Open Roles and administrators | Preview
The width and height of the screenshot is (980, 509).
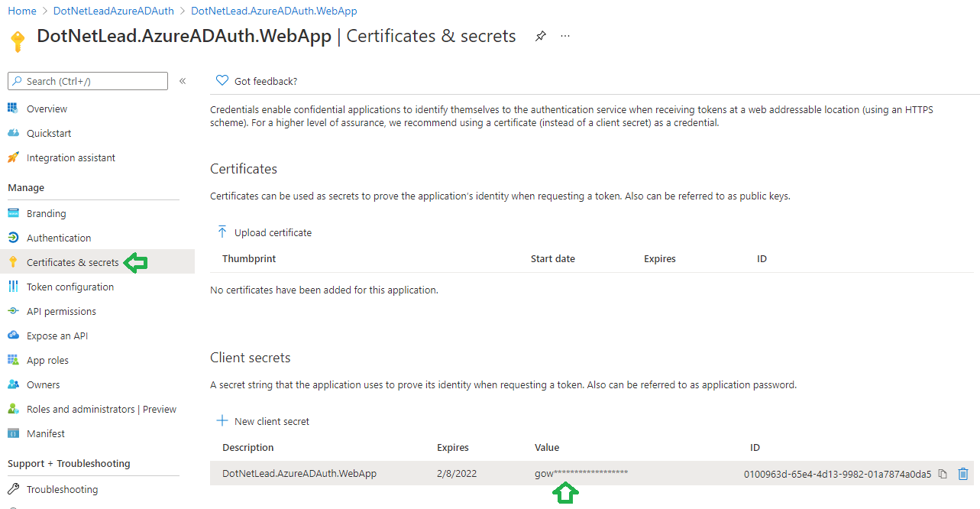click(102, 409)
